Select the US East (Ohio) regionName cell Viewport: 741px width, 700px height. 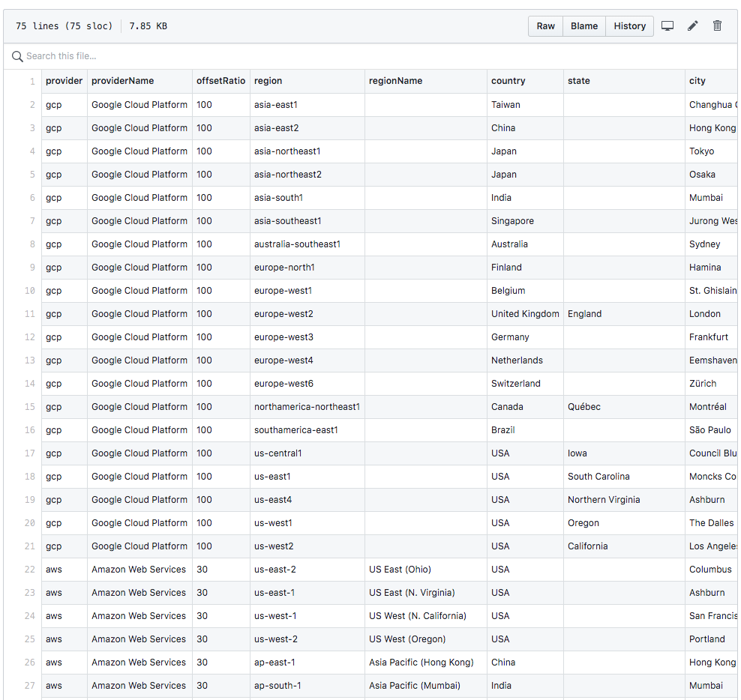click(x=426, y=570)
